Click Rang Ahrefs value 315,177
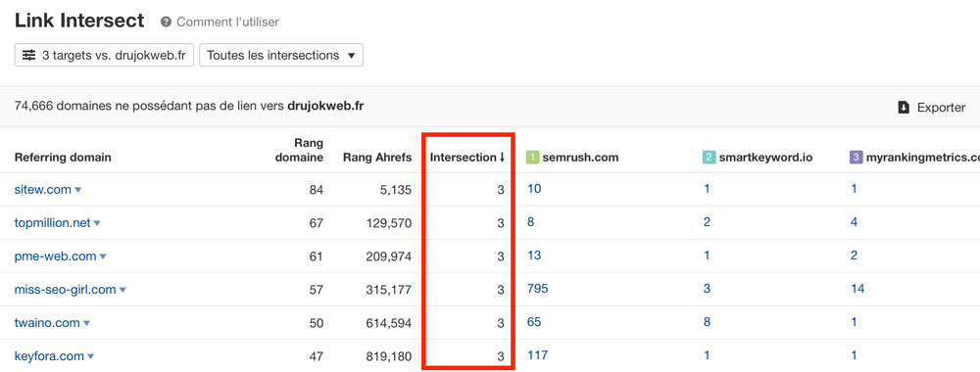The image size is (980, 372). point(389,290)
